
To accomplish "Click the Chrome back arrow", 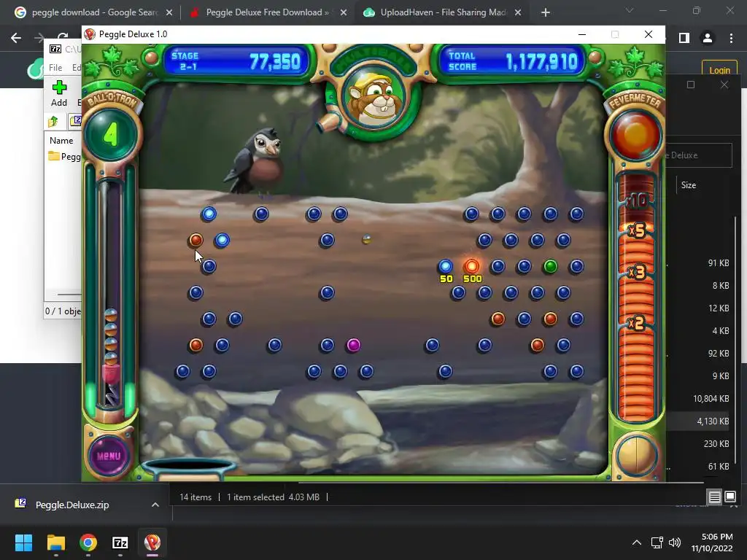I will click(x=16, y=38).
